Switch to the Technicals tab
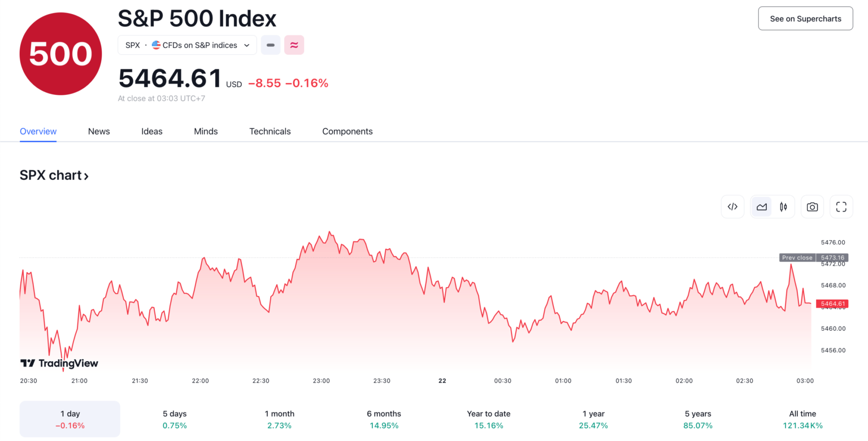Image resolution: width=868 pixels, height=441 pixels. coord(270,131)
